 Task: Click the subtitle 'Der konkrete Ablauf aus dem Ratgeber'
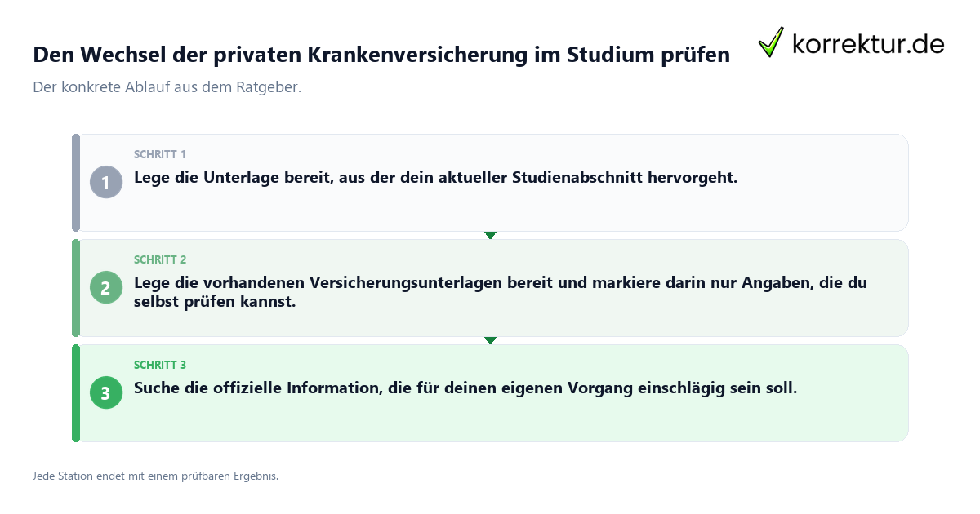pos(167,86)
